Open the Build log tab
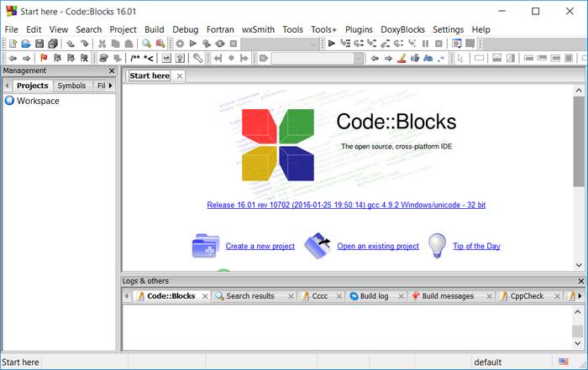 coord(374,296)
